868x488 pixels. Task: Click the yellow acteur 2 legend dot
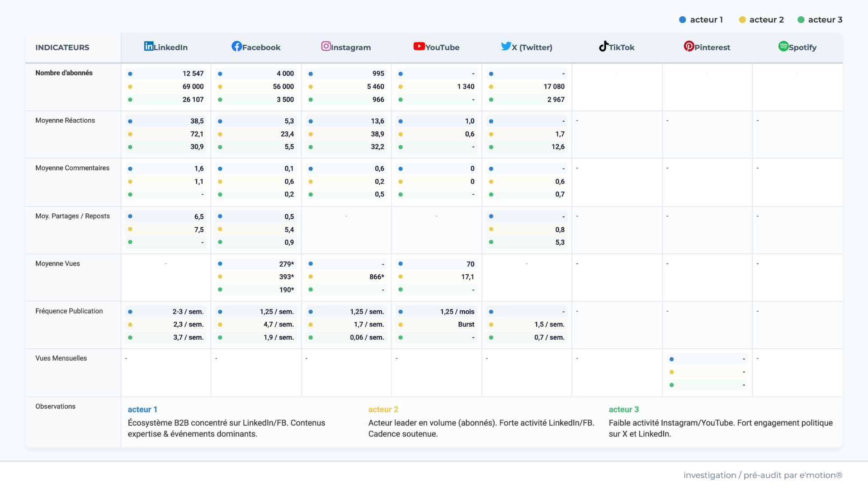coord(742,20)
